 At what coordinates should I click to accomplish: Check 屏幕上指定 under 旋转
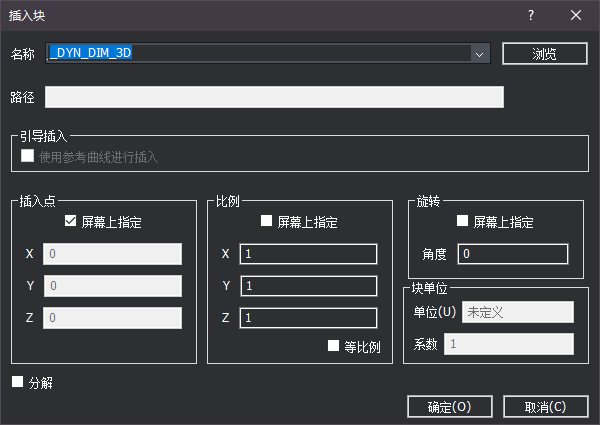point(462,222)
